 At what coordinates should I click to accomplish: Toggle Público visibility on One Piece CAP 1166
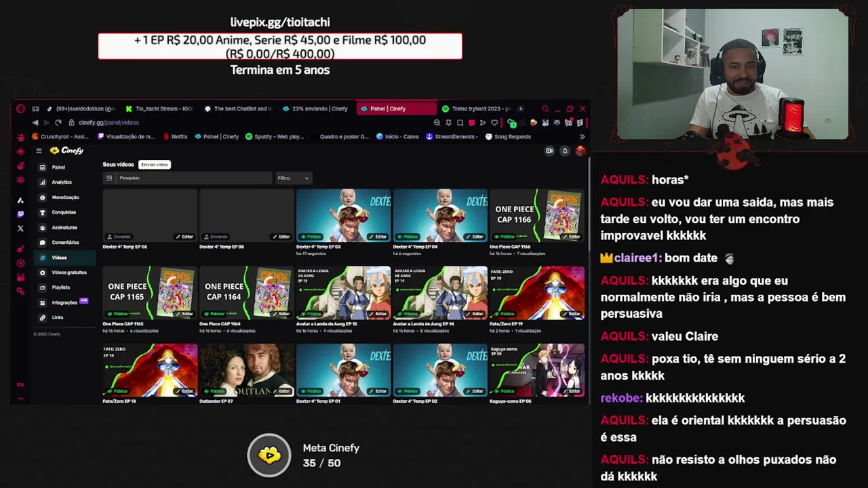click(x=505, y=237)
